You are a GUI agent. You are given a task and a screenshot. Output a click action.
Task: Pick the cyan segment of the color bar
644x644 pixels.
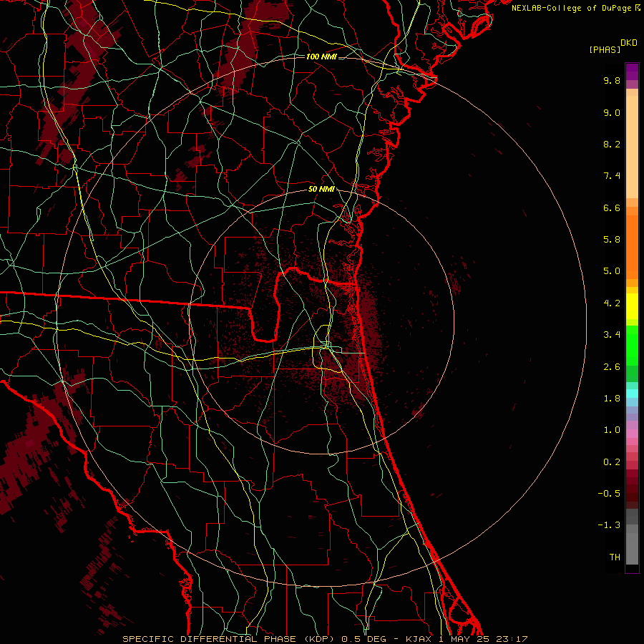click(x=632, y=394)
